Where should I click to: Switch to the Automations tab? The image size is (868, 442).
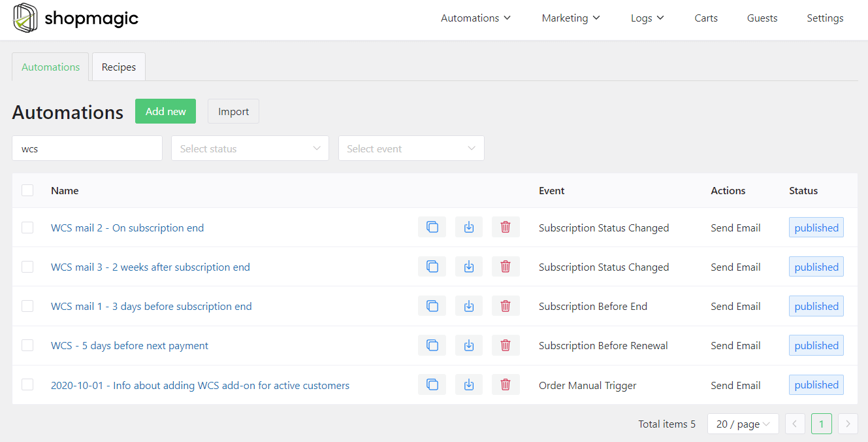point(50,67)
